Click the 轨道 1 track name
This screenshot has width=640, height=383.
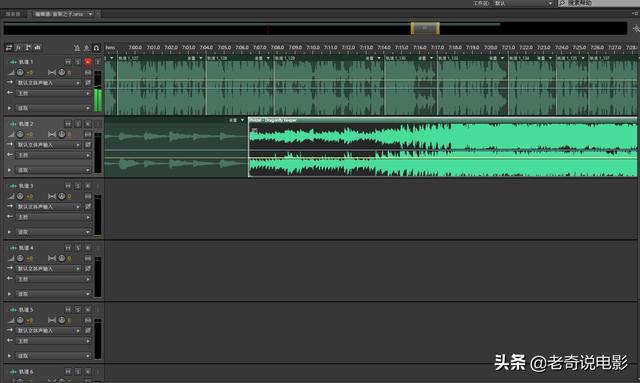coord(26,62)
